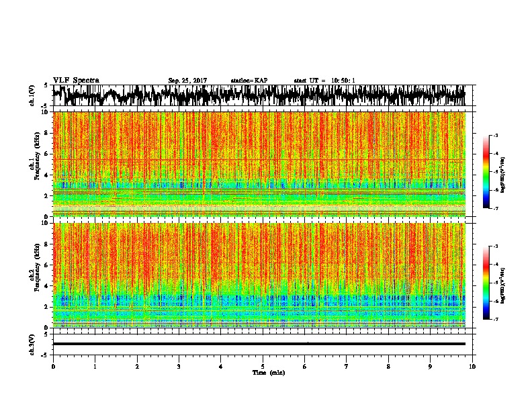The image size is (532, 411).
Task: Click time axis tick label "1"
Action: click(x=95, y=367)
